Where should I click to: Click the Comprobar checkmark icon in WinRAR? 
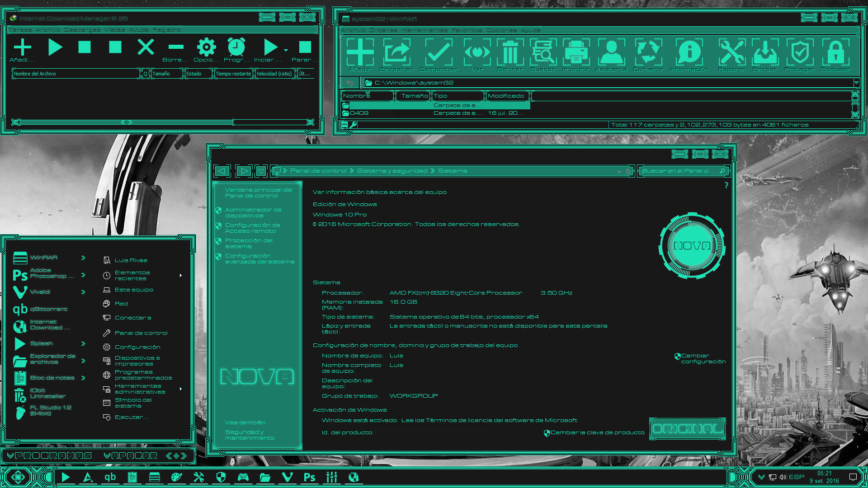click(439, 52)
